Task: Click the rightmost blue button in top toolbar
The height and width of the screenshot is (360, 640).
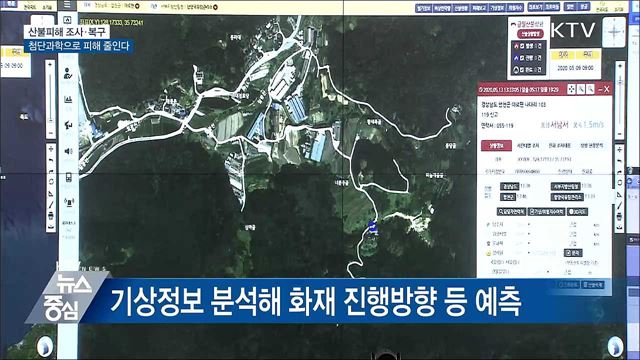Action: pyautogui.click(x=584, y=7)
